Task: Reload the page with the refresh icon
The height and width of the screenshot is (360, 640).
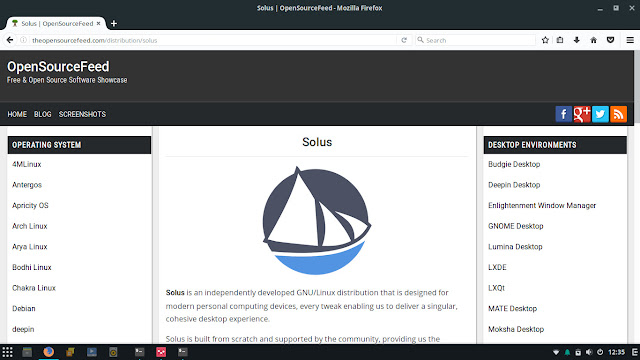Action: tap(404, 40)
